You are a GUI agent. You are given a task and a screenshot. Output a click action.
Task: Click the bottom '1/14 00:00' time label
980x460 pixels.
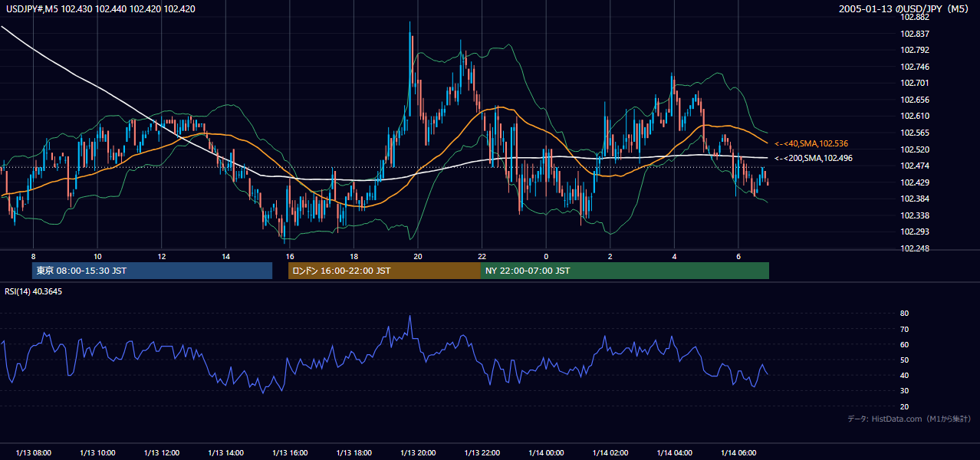[x=546, y=452]
